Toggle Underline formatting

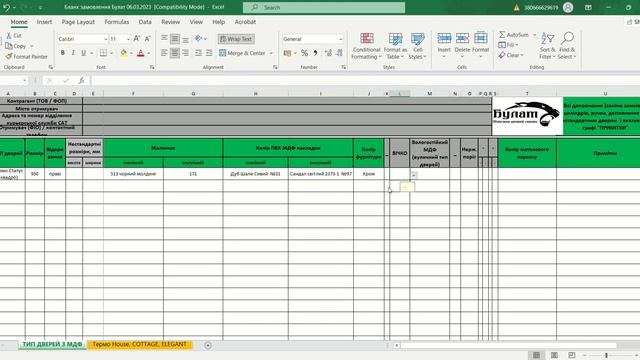84,53
